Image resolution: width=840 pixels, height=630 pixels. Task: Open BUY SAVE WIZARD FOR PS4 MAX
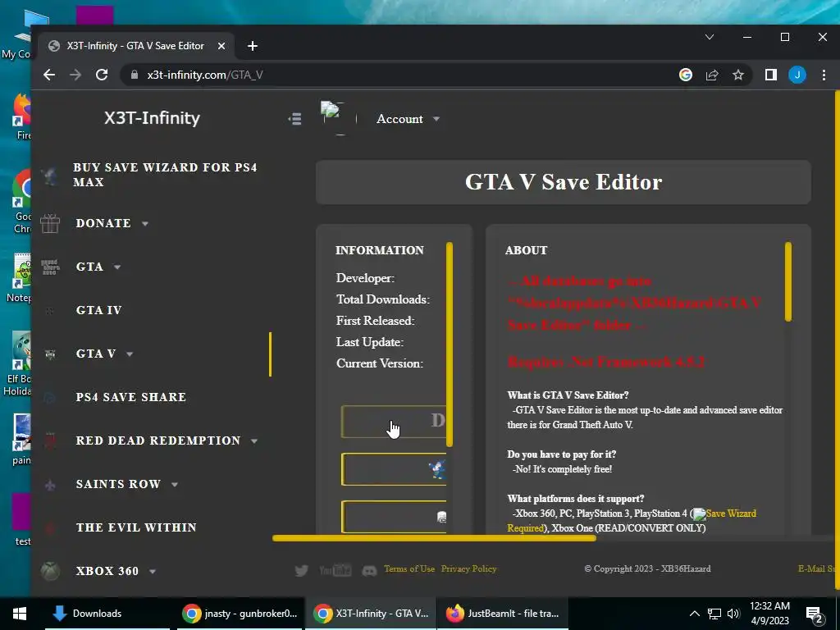click(165, 175)
